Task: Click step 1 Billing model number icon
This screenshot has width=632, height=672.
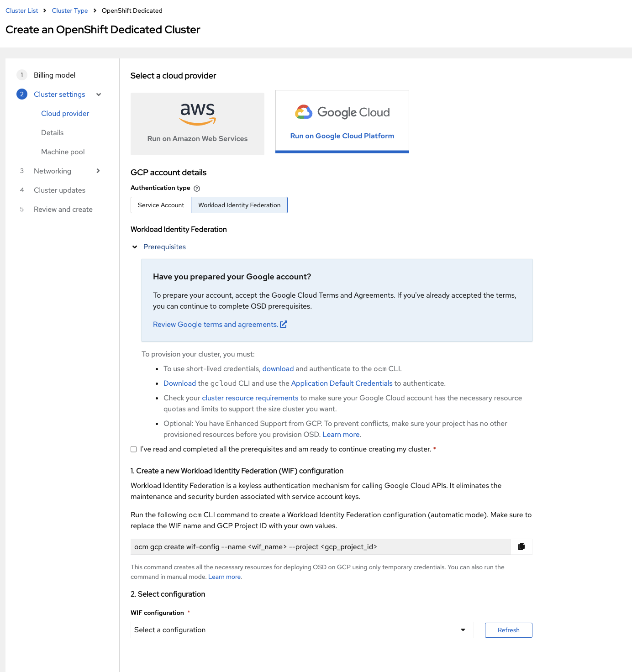Action: coord(21,75)
